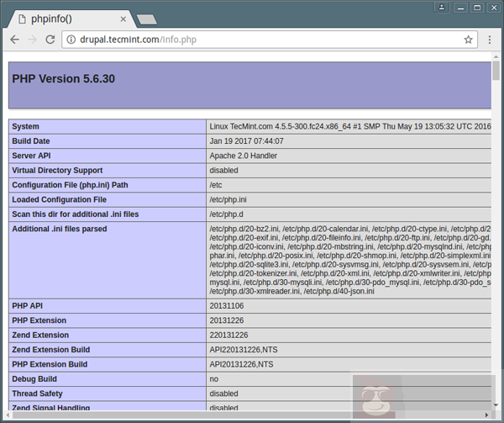Image resolution: width=504 pixels, height=423 pixels.
Task: Click the Linux TecMint.com System value
Action: click(x=350, y=126)
